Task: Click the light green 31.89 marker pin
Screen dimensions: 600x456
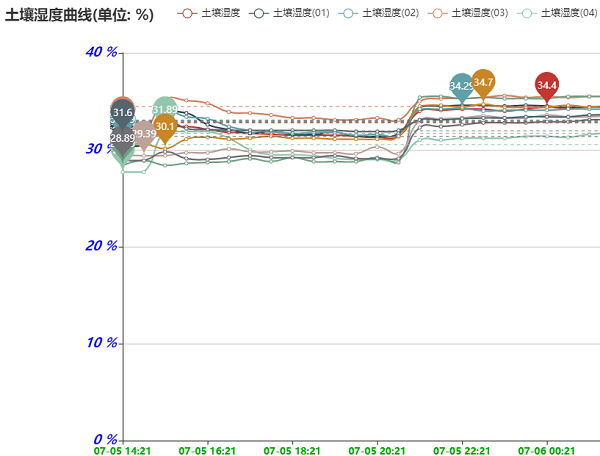Action: pos(165,109)
